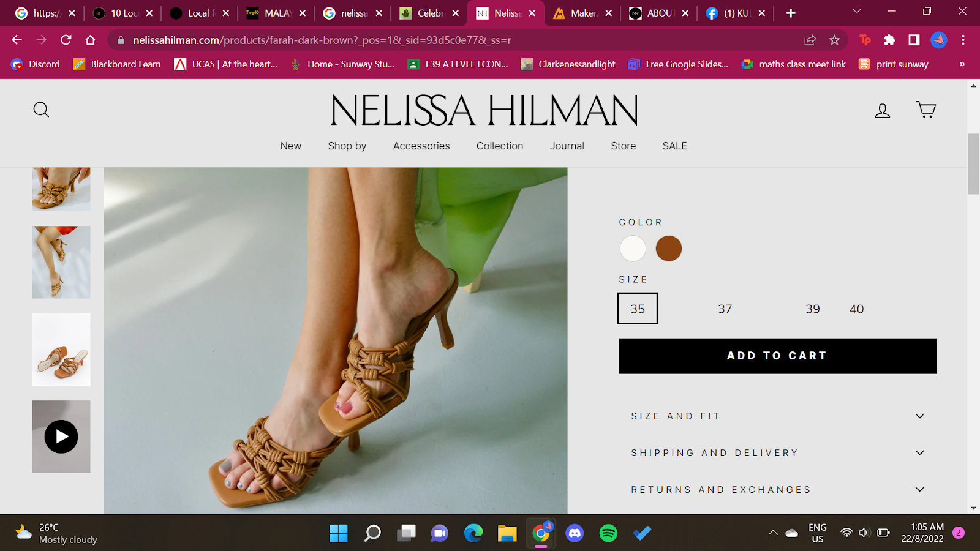Go back with the browser back arrow

[x=17, y=40]
